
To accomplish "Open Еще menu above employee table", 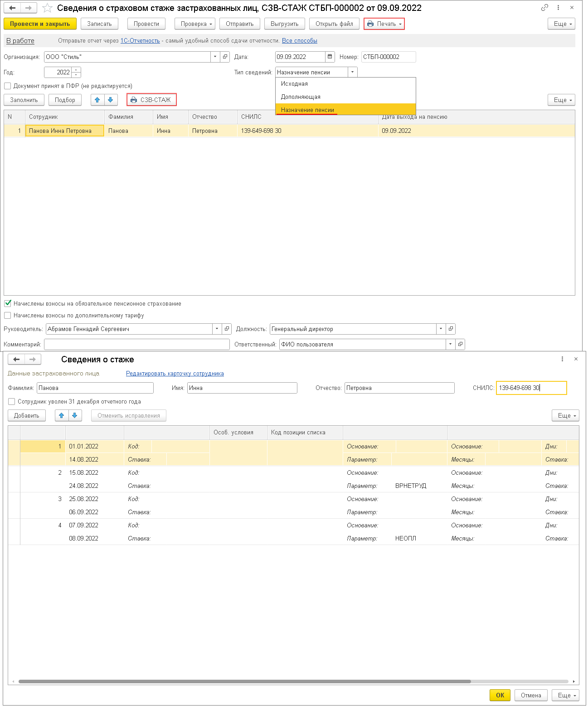I will click(561, 100).
